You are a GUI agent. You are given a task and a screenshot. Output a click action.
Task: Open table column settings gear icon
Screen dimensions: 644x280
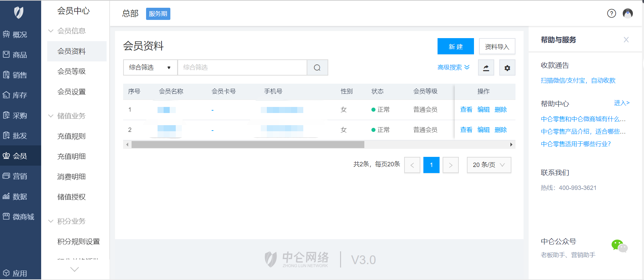click(x=507, y=68)
